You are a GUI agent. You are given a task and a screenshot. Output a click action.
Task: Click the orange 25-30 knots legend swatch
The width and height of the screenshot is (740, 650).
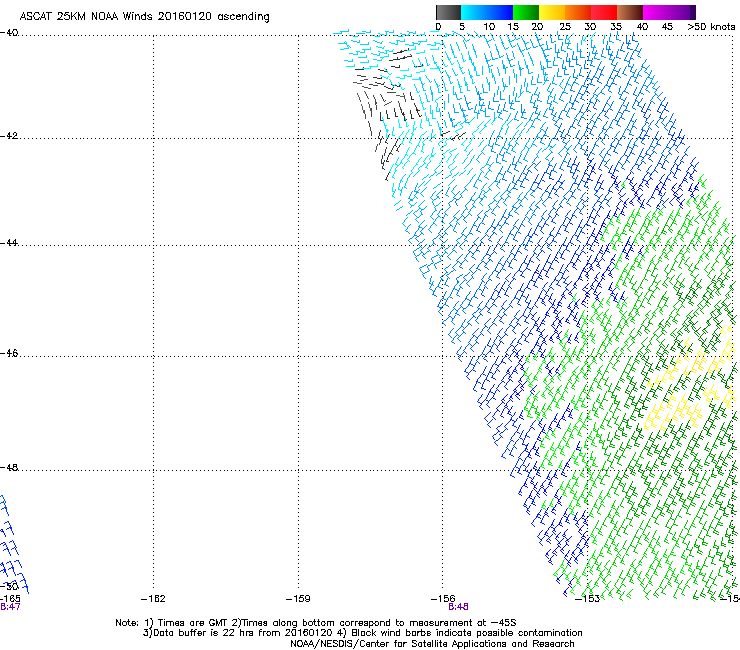(578, 12)
